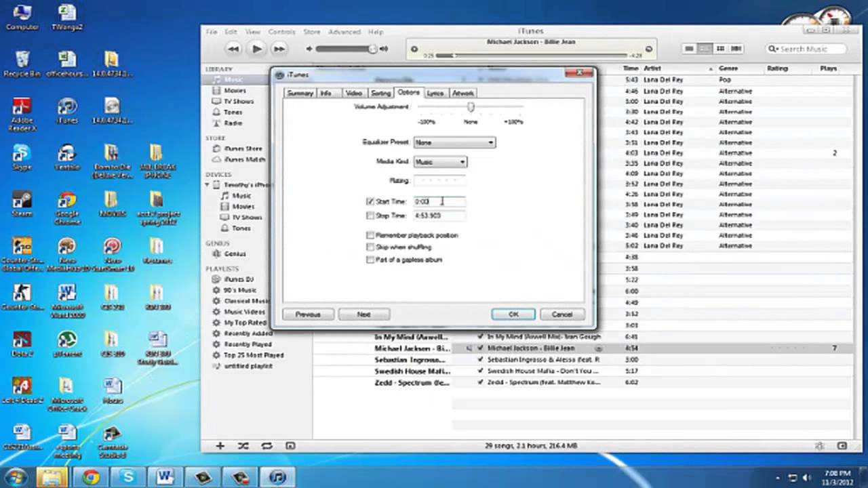Open the Controls menu
The height and width of the screenshot is (488, 868).
coord(281,32)
